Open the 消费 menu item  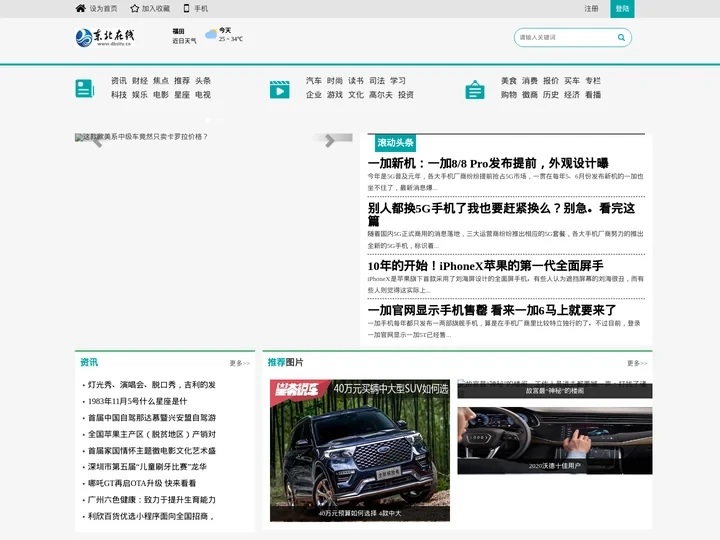pos(530,81)
